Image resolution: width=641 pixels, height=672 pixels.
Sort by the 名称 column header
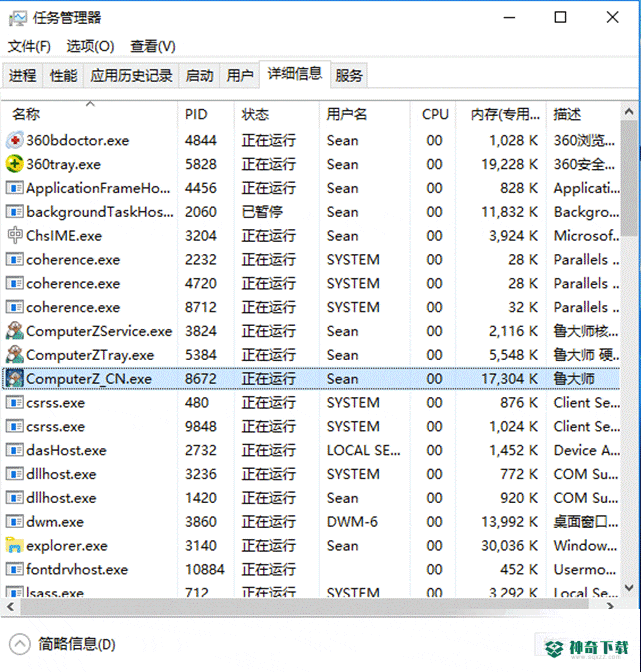coord(90,114)
